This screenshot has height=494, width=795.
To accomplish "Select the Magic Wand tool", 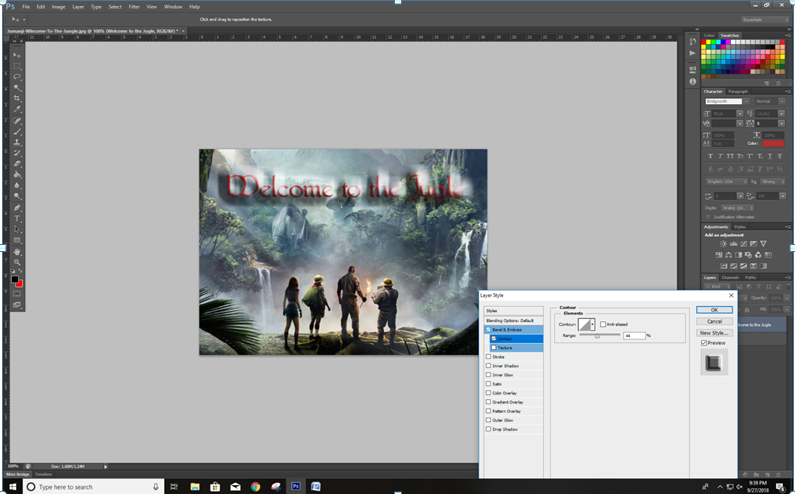I will pos(17,88).
